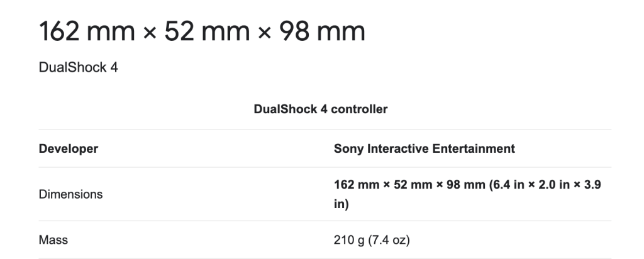Select the "Developer" row label
This screenshot has width=644, height=259.
coord(68,149)
